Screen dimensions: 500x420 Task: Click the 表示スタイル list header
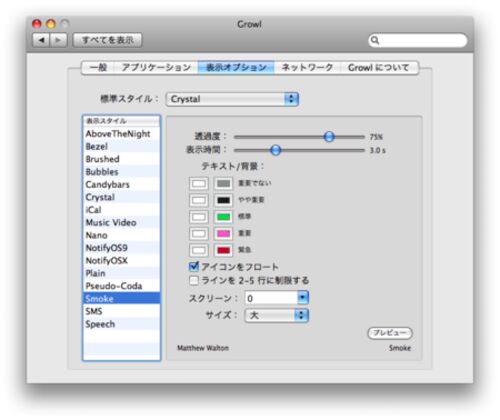point(122,121)
